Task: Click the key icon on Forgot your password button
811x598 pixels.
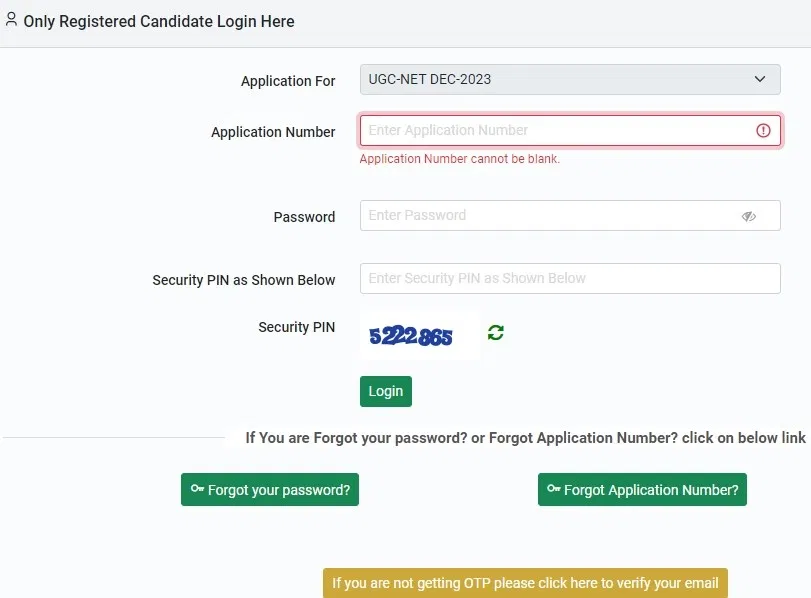Action: 196,490
